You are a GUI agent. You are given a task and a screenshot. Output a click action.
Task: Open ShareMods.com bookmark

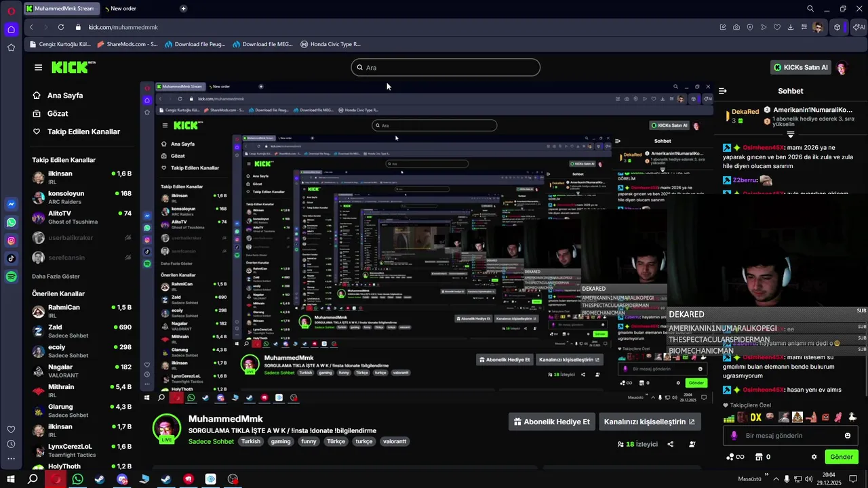coord(127,44)
